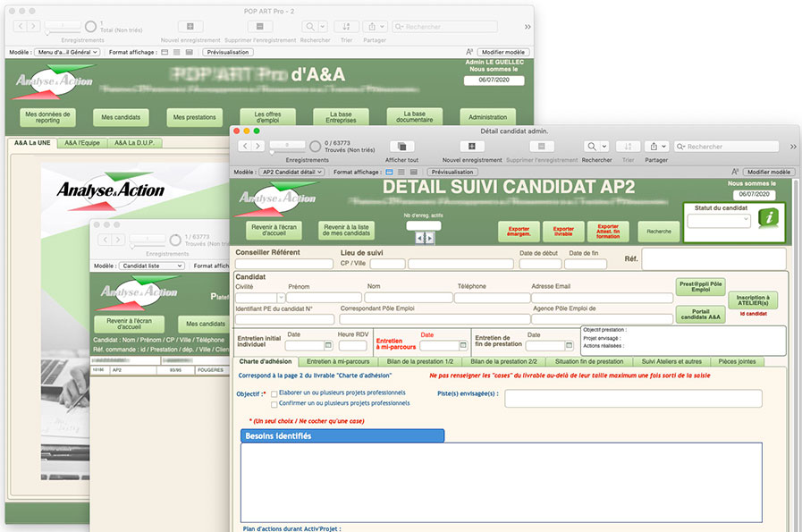802x532 pixels.
Task: Click Exporter livrable button
Action: tap(563, 232)
